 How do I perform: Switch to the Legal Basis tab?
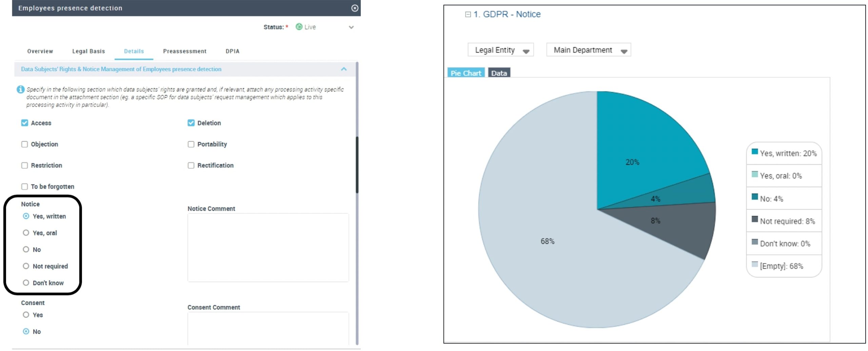click(x=88, y=51)
